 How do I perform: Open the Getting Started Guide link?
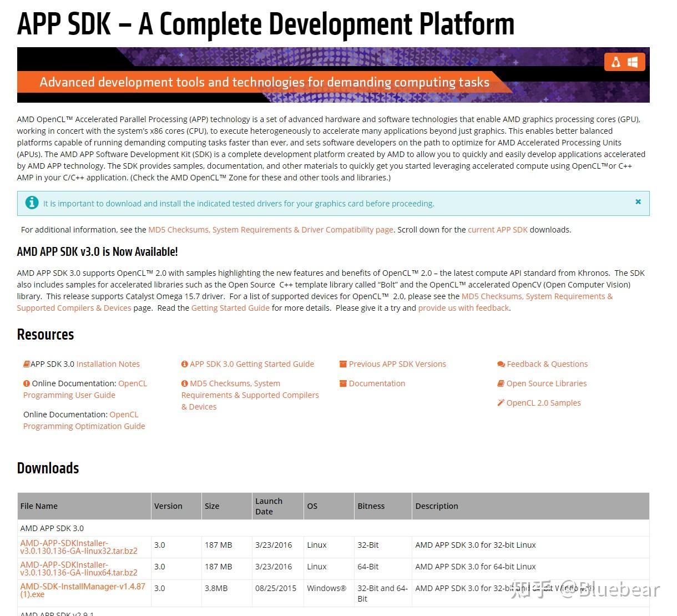coord(230,307)
